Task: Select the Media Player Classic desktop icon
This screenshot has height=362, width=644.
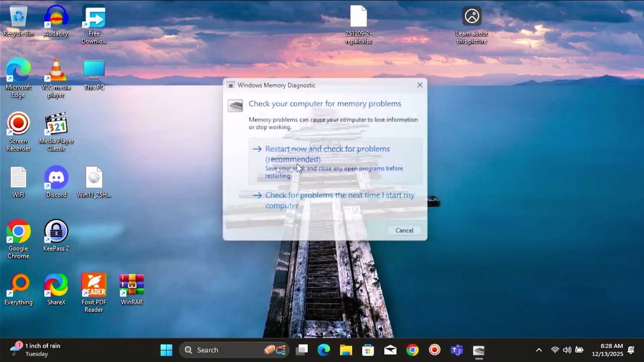Action: coord(56,132)
